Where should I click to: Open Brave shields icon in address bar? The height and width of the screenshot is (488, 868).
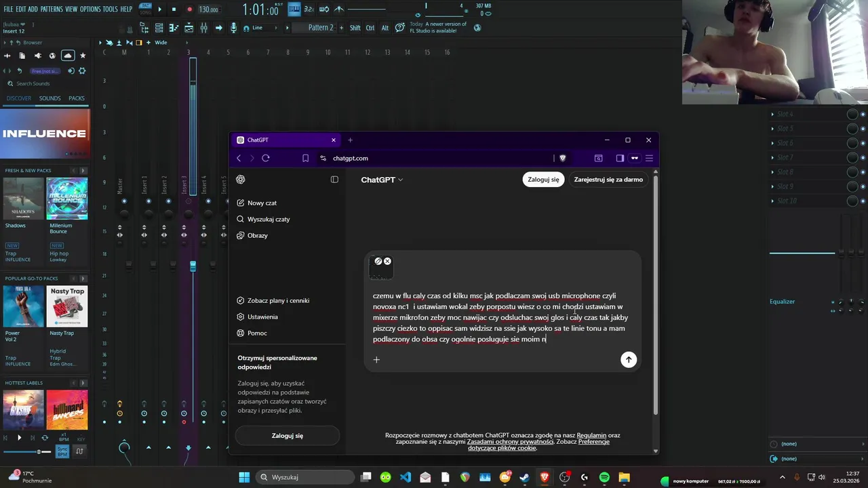[x=562, y=158]
